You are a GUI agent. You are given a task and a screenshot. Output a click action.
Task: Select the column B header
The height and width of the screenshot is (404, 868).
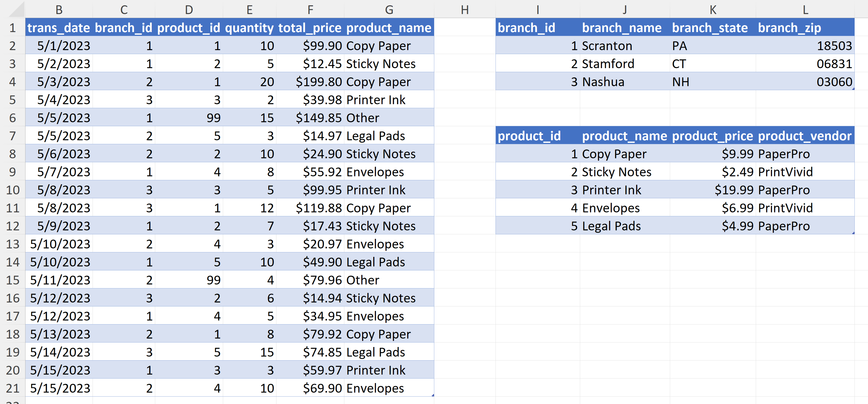pos(59,10)
